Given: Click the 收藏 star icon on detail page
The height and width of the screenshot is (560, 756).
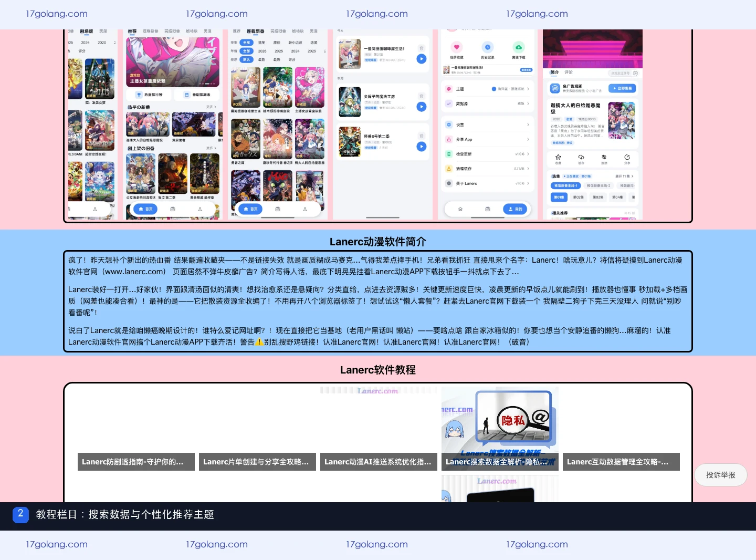Looking at the screenshot, I should pyautogui.click(x=558, y=157).
